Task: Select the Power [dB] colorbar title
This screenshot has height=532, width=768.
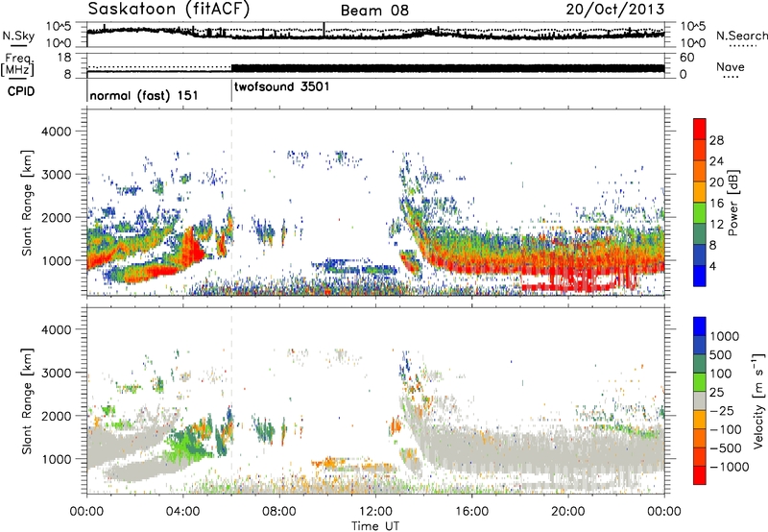Action: [732, 203]
